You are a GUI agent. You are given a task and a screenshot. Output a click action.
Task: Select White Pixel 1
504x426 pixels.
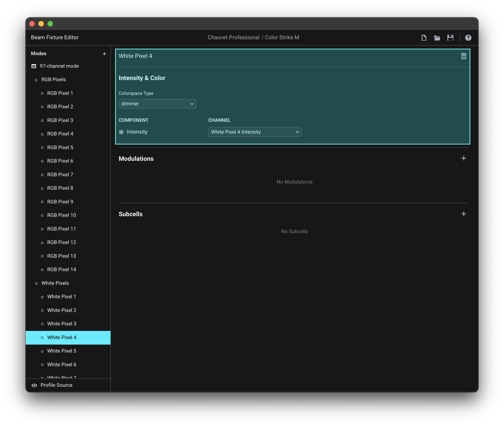(x=68, y=296)
